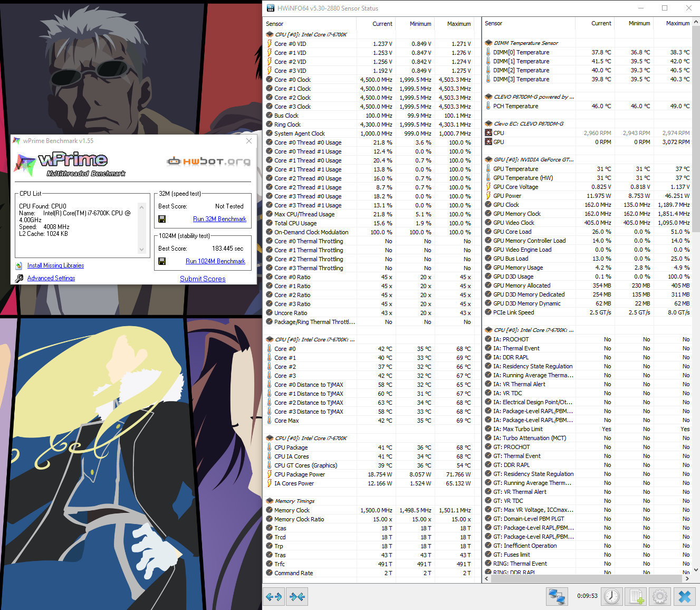This screenshot has height=610, width=700.
Task: Click the horizontal scrollbar left arrow in right pane
Action: pos(486,579)
